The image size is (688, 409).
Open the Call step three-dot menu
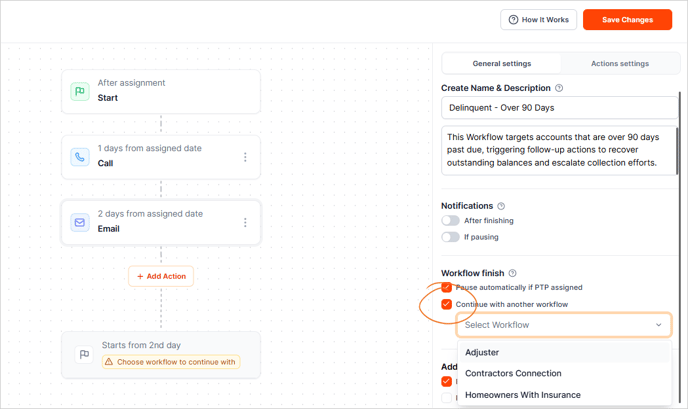(x=245, y=157)
